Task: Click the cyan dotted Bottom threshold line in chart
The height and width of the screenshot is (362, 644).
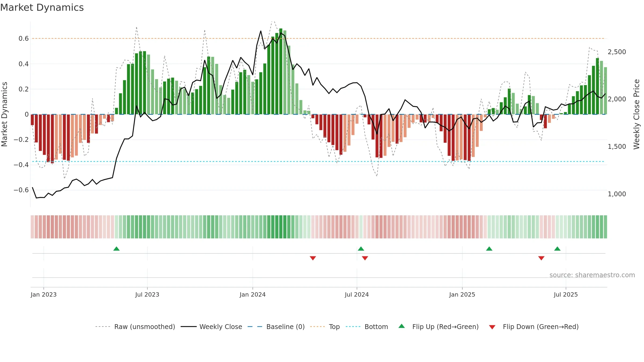Action: [x=319, y=161]
